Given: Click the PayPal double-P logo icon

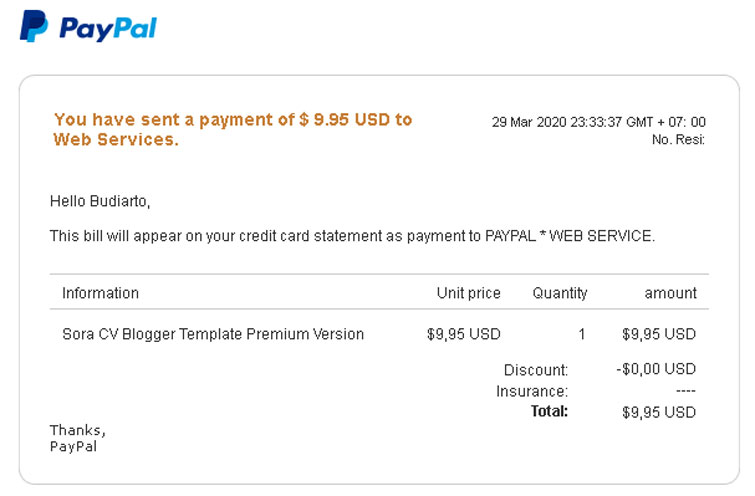Looking at the screenshot, I should coord(34,26).
